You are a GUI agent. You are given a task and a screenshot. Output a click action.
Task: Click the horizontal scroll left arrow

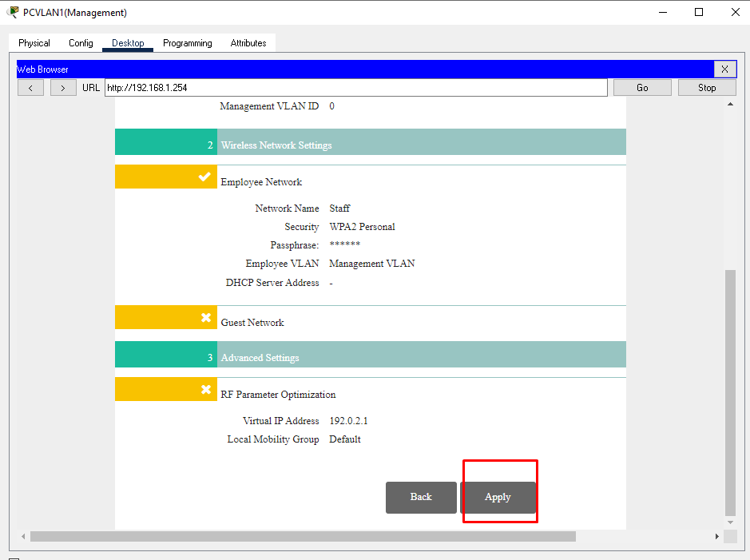click(23, 537)
